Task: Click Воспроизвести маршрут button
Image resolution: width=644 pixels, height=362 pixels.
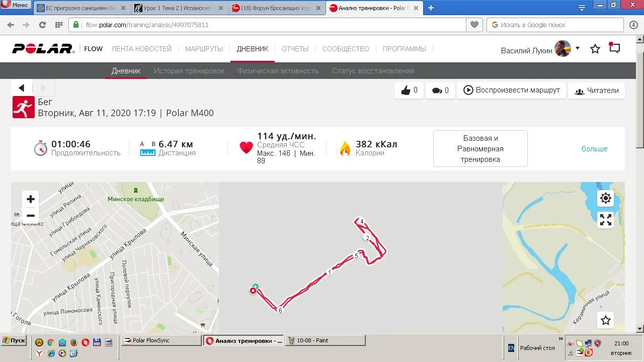Action: (511, 90)
